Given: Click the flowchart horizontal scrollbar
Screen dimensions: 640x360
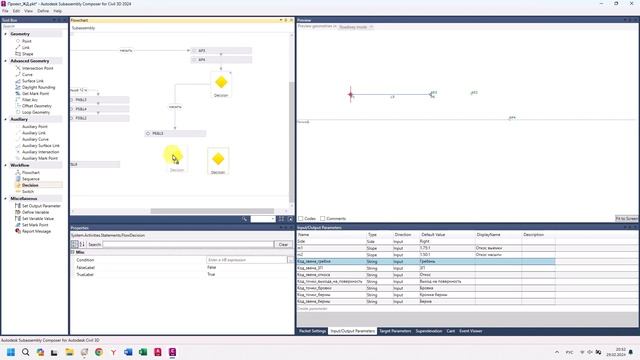Looking at the screenshot, I should (212, 211).
